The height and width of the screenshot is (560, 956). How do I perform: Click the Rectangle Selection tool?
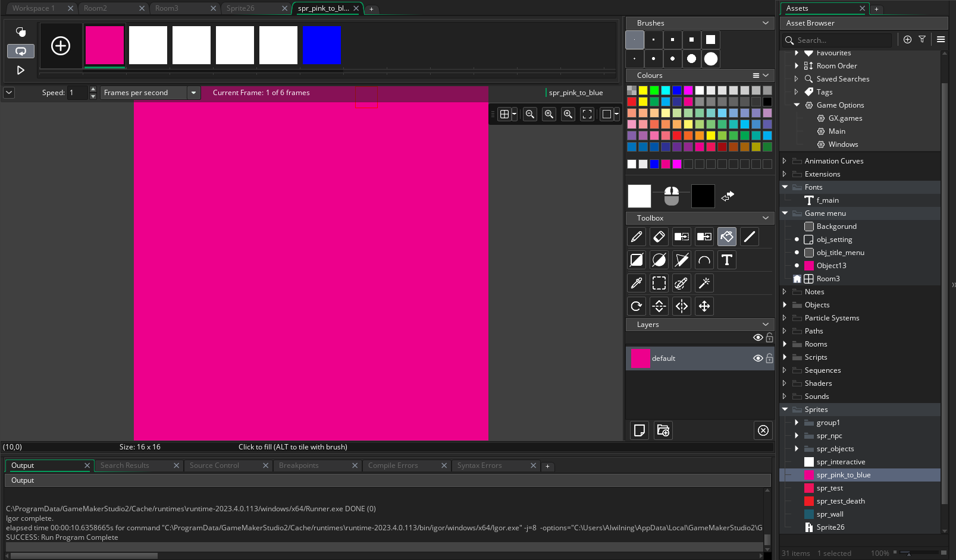(x=659, y=283)
